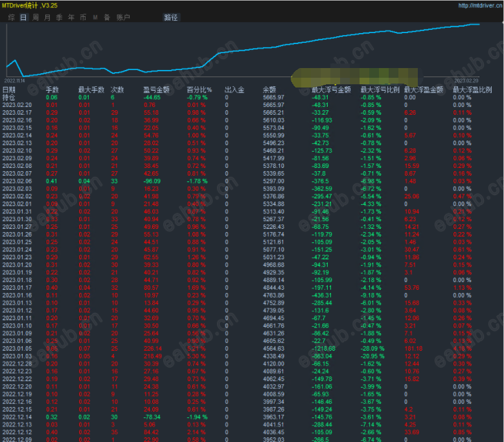Click the 盈亏金额 column header

click(x=157, y=89)
